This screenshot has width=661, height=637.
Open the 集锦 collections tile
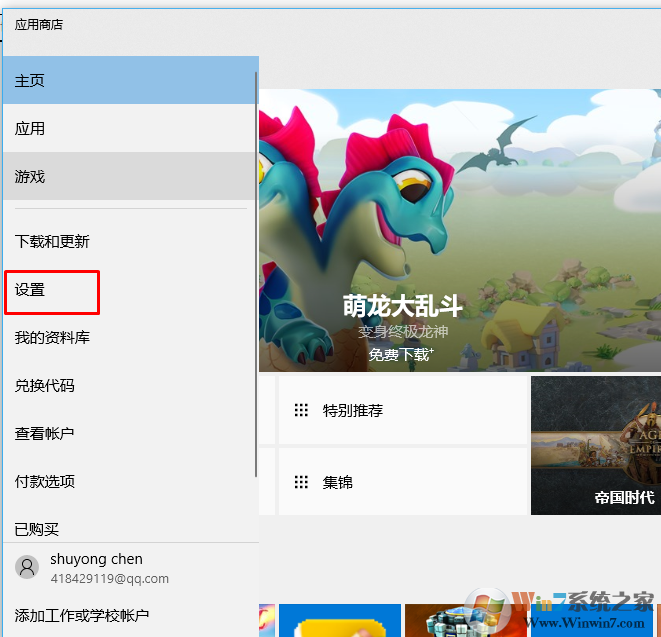(403, 482)
